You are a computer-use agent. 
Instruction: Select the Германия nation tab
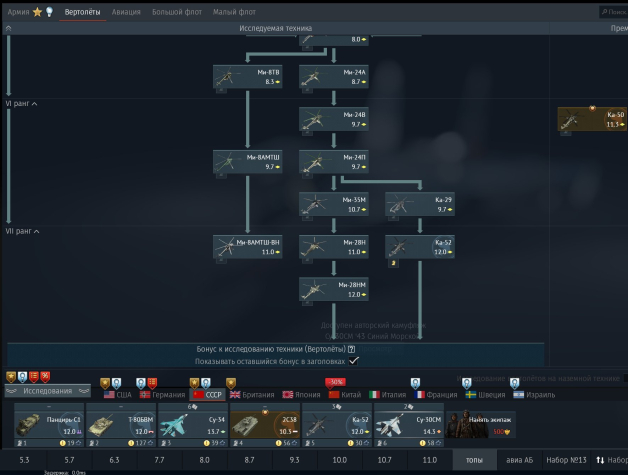[162, 395]
